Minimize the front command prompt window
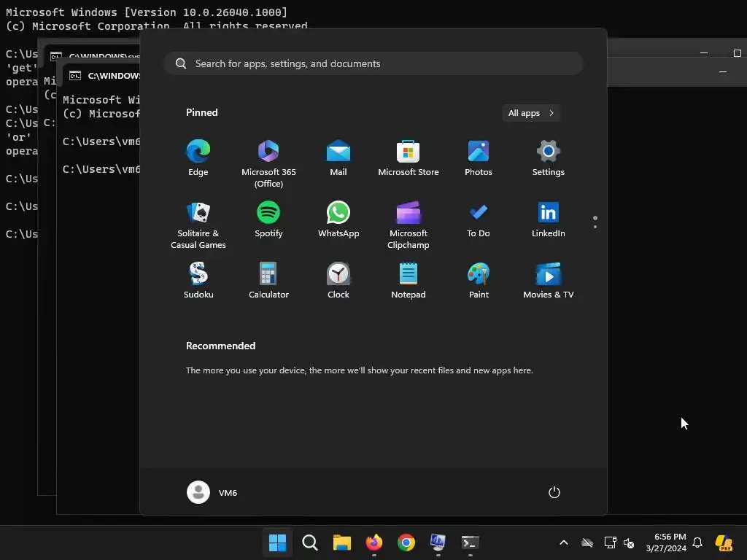The image size is (747, 560). pos(723,72)
